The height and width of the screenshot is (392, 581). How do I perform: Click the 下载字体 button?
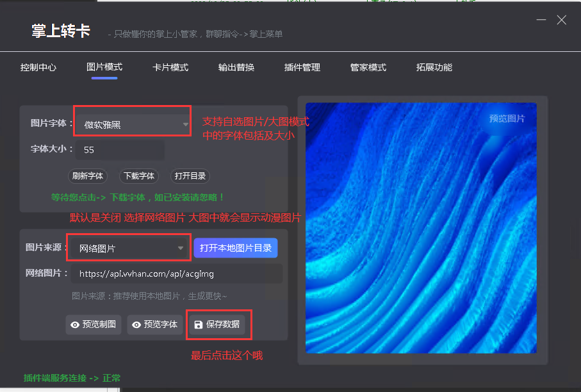[138, 176]
